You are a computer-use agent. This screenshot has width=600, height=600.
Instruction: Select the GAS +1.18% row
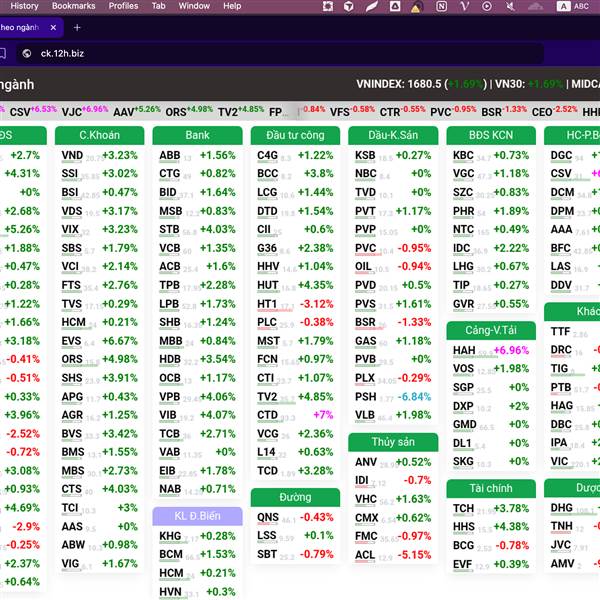[393, 341]
